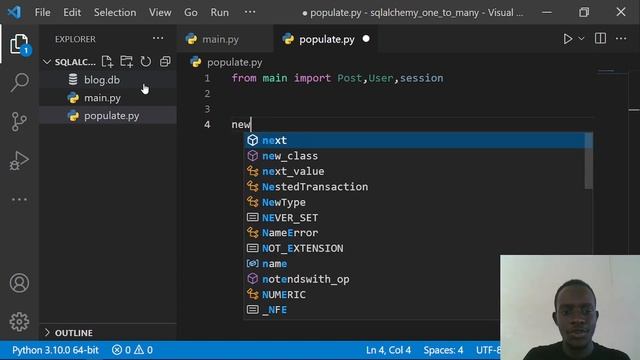Screen dimensions: 640x360
Task: Click the suggestion list scrollbar
Action: 589,161
